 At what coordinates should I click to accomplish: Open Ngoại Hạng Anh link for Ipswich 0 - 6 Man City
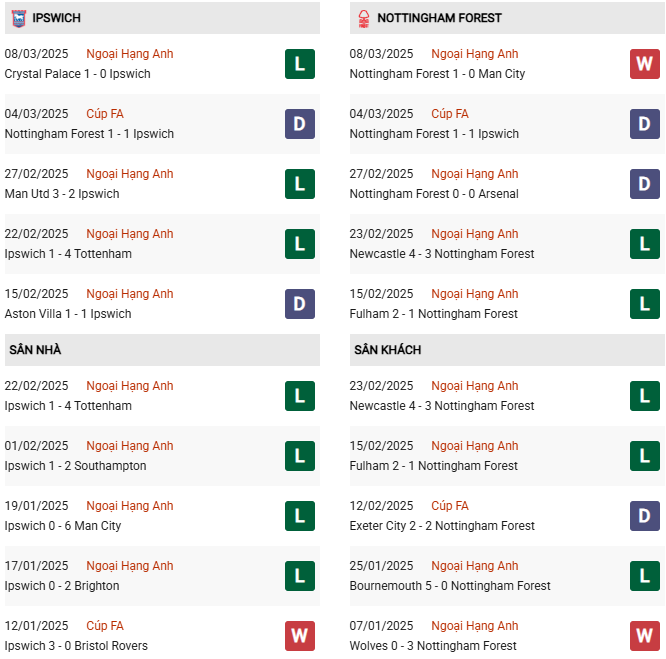pos(130,506)
